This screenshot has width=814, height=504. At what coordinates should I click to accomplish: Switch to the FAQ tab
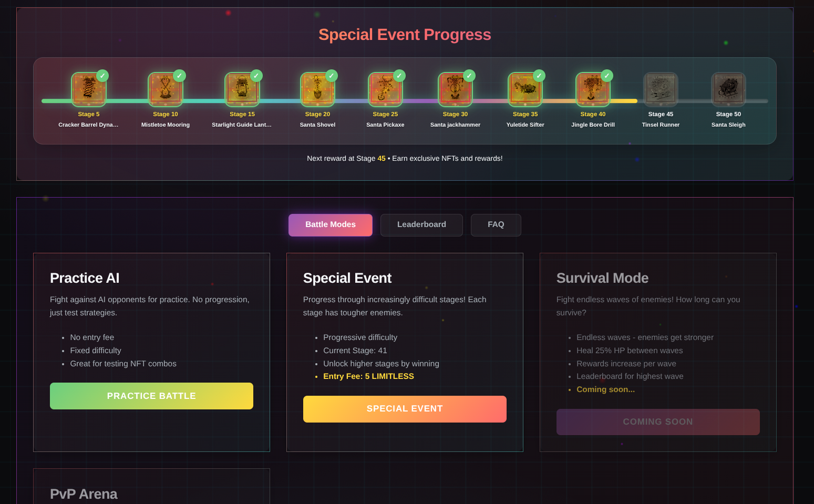(496, 225)
